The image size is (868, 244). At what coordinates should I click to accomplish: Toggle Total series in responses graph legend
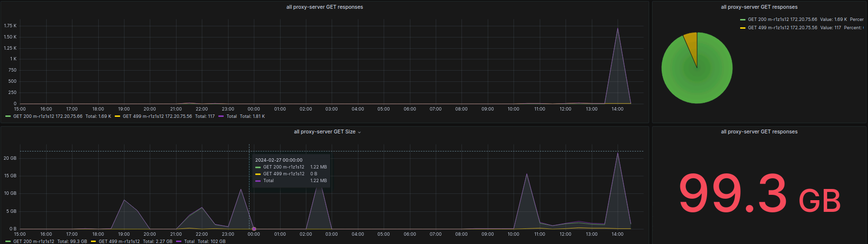pos(231,116)
